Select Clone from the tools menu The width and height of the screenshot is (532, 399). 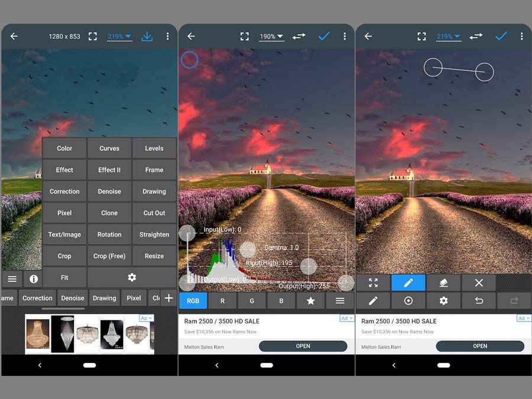tap(109, 213)
